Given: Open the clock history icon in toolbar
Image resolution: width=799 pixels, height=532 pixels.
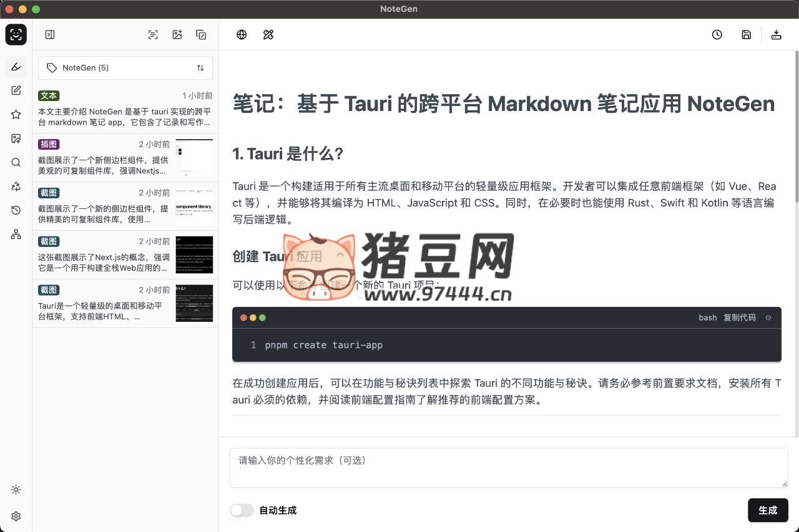Looking at the screenshot, I should pos(717,35).
